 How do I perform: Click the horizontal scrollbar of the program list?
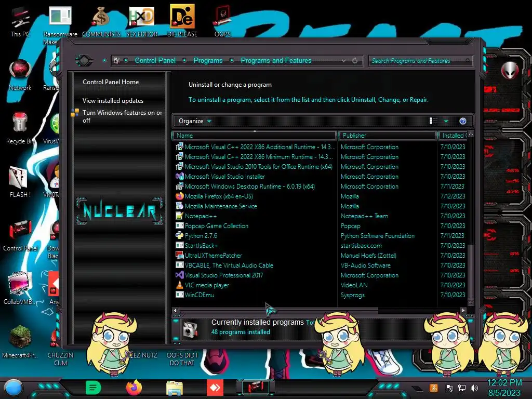[x=278, y=310]
